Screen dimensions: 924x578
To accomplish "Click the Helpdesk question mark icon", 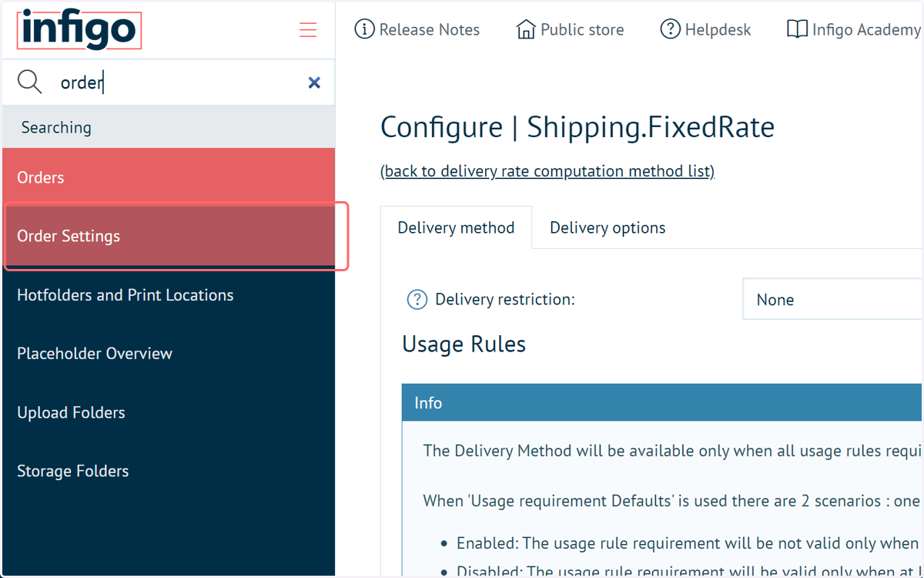I will click(x=671, y=29).
